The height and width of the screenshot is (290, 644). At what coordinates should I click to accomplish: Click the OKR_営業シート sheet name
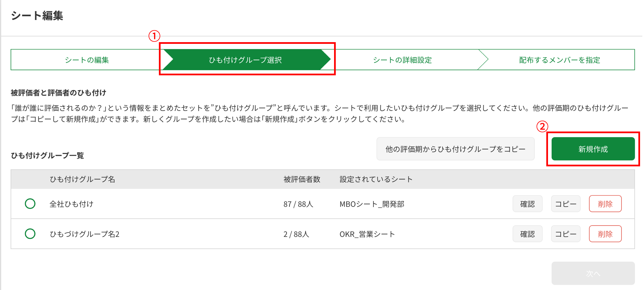367,234
